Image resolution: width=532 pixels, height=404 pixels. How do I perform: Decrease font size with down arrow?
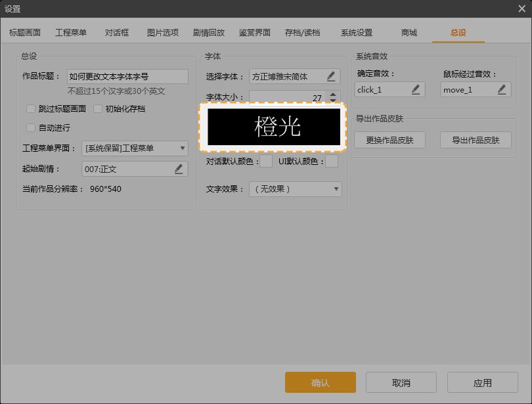coord(332,101)
